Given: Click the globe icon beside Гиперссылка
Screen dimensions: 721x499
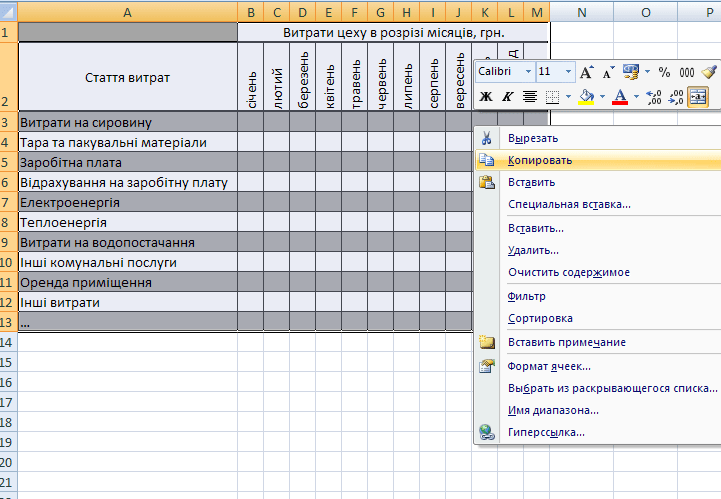Looking at the screenshot, I should (x=486, y=432).
